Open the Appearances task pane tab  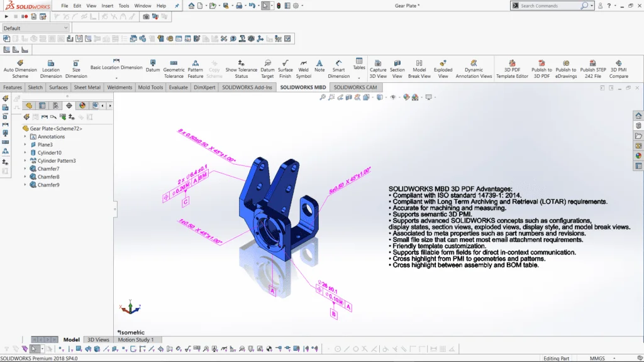(x=638, y=156)
